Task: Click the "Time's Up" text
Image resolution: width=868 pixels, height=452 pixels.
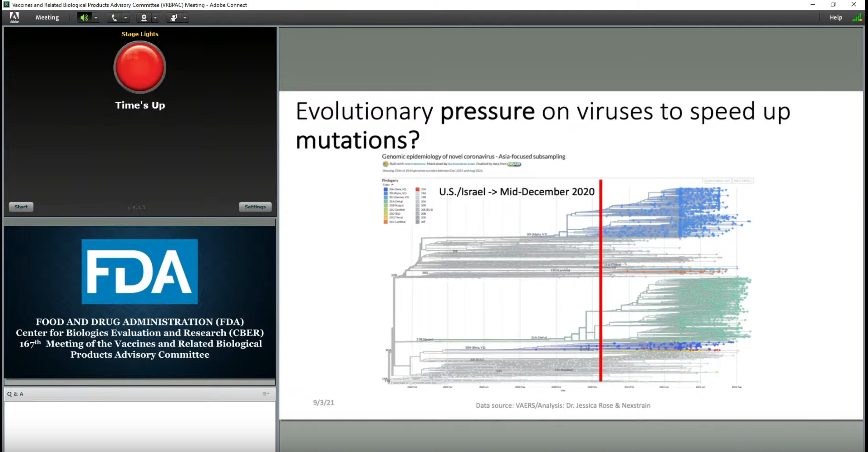Action: (x=140, y=105)
